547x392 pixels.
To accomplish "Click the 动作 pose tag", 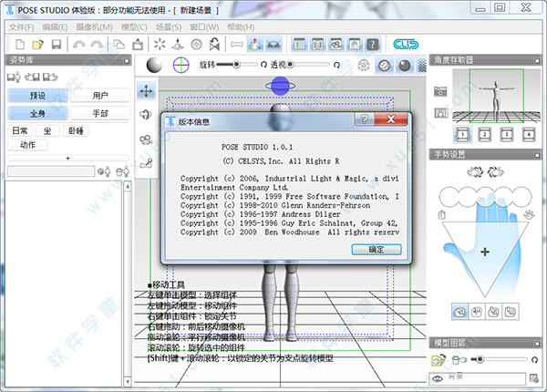I will (x=27, y=145).
